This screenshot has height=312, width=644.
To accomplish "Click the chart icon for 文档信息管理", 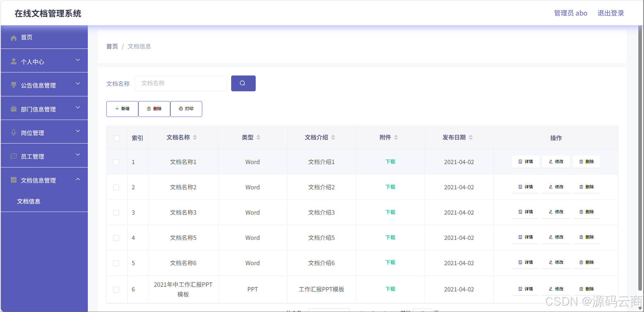I will [x=13, y=180].
